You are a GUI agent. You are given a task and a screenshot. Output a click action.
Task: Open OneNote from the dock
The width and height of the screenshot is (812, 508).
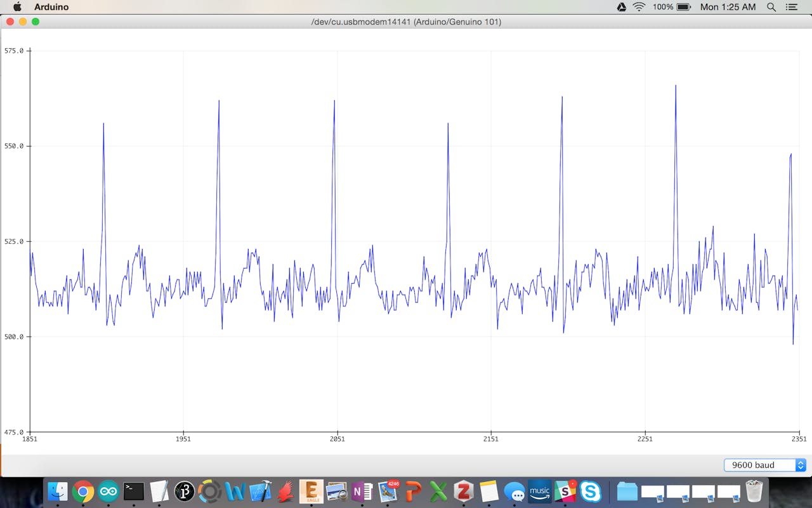(362, 491)
